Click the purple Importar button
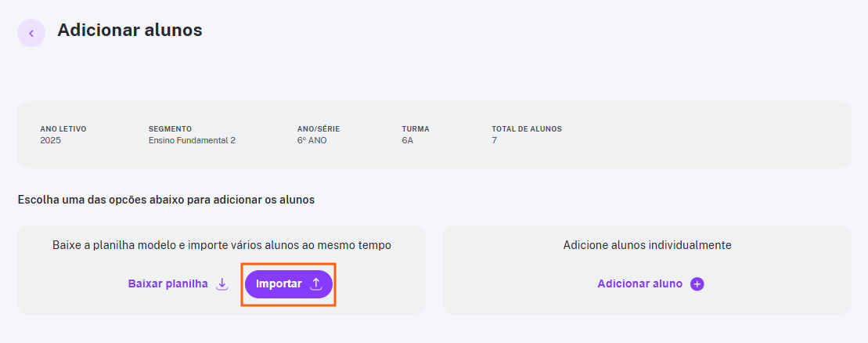Screen dimensions: 868x343 (x=288, y=284)
